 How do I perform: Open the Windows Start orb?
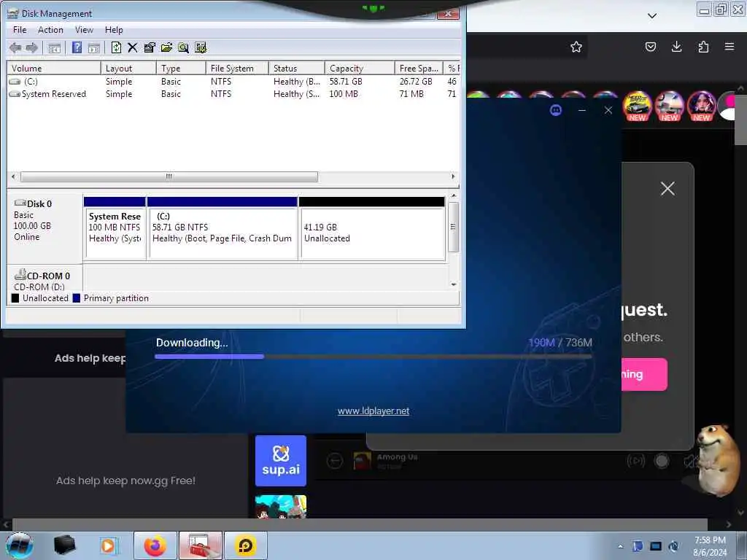click(x=20, y=545)
